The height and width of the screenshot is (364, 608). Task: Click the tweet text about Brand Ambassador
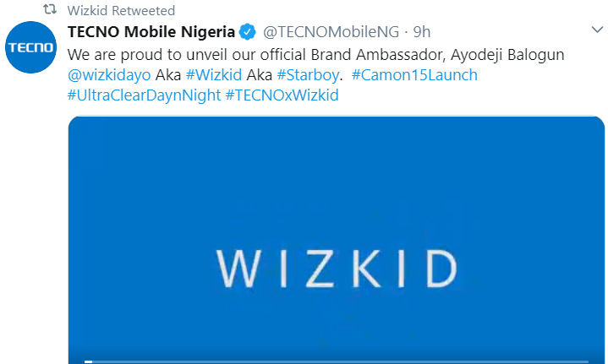point(254,54)
